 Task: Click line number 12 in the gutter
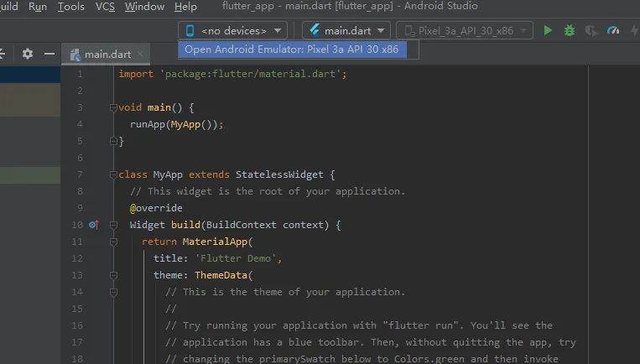(x=76, y=258)
